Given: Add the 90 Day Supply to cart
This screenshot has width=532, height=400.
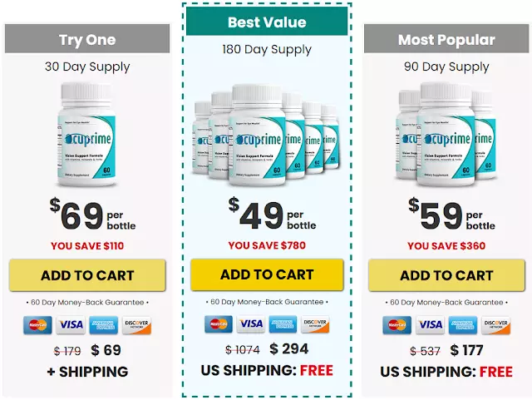Looking at the screenshot, I should [x=446, y=275].
